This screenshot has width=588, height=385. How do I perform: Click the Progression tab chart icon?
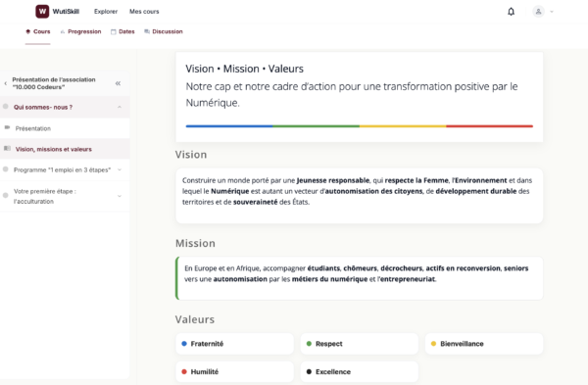(x=63, y=32)
